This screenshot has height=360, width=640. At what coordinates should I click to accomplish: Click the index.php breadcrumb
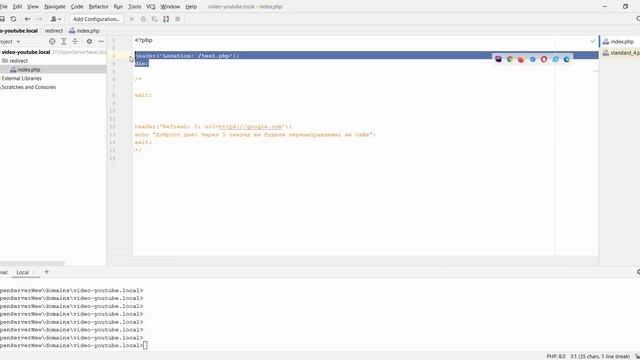[84, 31]
